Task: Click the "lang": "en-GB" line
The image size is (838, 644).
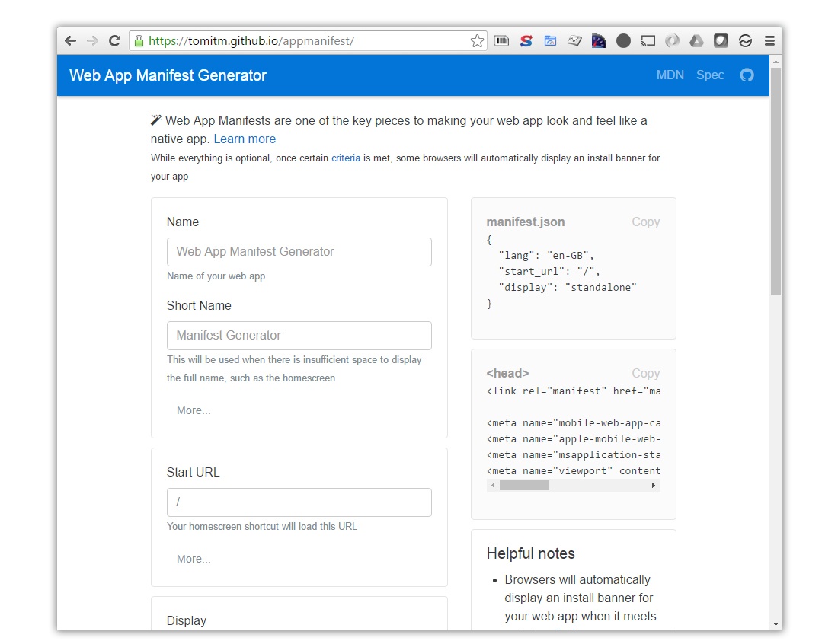Action: [x=546, y=255]
